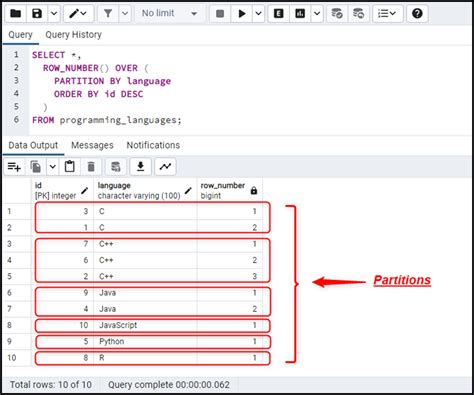Image resolution: width=474 pixels, height=395 pixels.
Task: Click the Delete row trash icon
Action: click(91, 166)
